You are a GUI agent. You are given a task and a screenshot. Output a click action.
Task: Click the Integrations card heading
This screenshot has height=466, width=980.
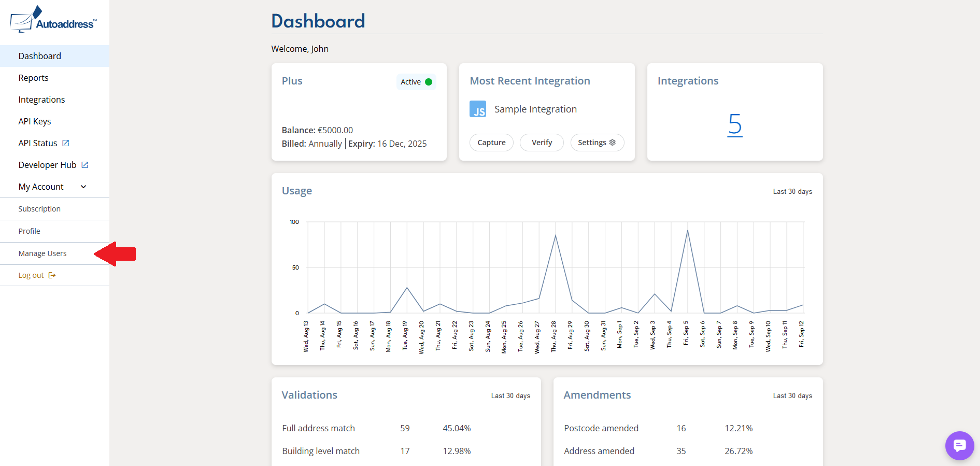coord(688,81)
